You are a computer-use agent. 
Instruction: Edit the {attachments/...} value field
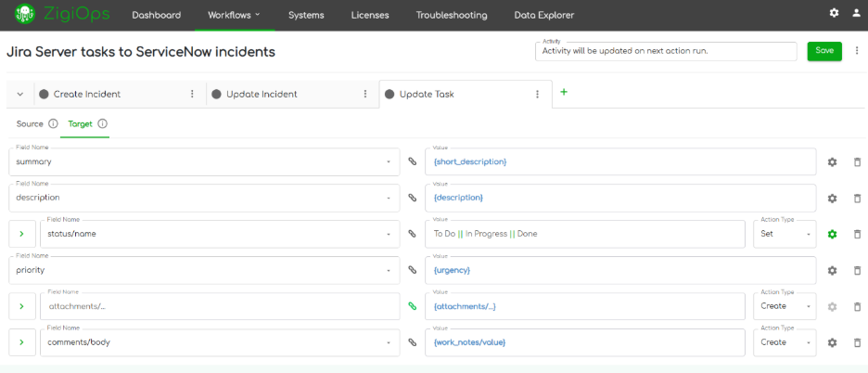[585, 306]
